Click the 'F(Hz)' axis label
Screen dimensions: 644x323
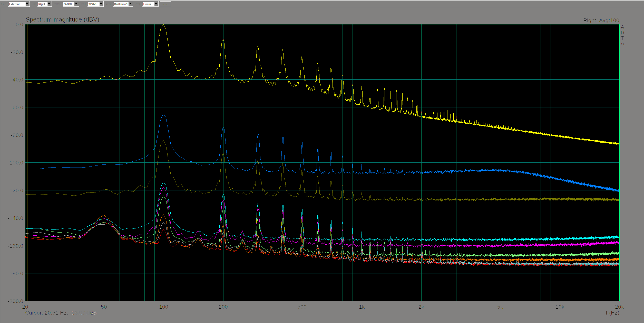click(x=612, y=313)
